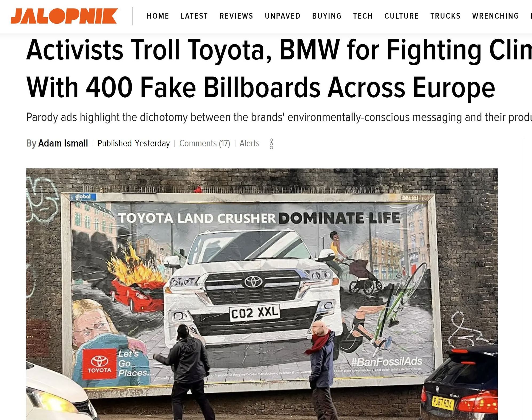532x420 pixels.
Task: Click the Alerts link
Action: [x=249, y=143]
